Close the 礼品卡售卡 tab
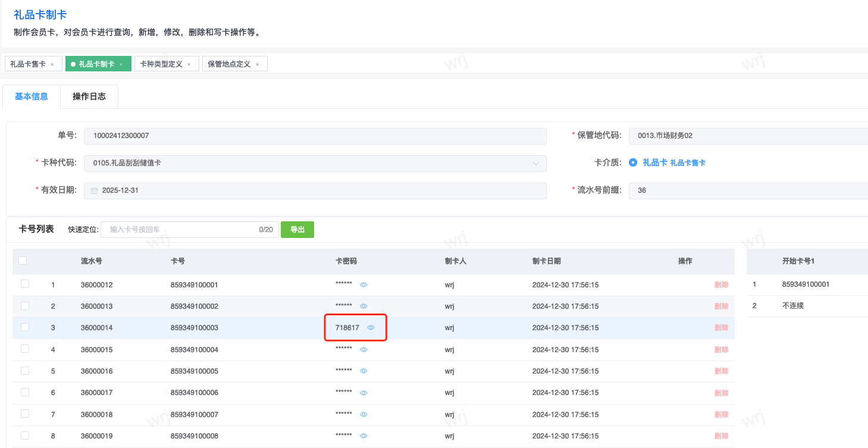868x448 pixels. click(52, 64)
